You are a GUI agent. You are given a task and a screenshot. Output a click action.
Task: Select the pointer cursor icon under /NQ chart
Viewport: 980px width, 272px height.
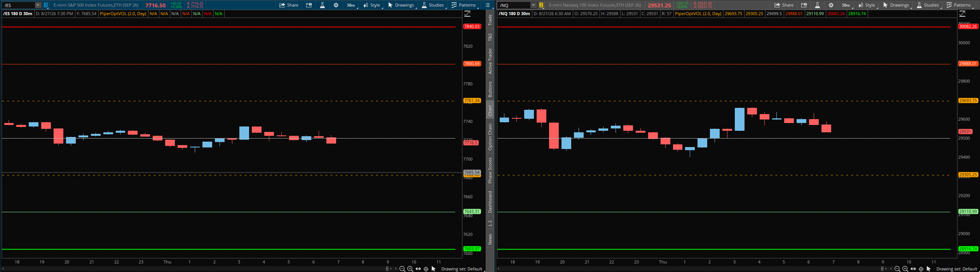929,269
